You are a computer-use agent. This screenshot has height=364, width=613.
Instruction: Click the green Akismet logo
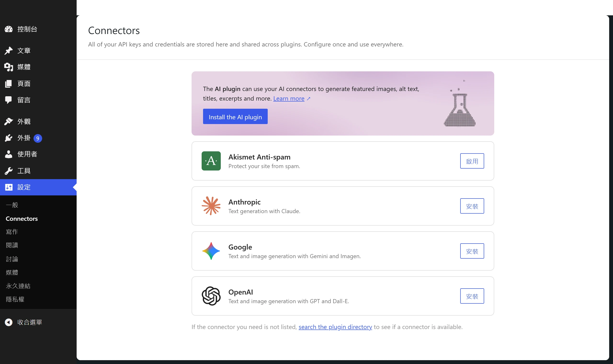(211, 161)
